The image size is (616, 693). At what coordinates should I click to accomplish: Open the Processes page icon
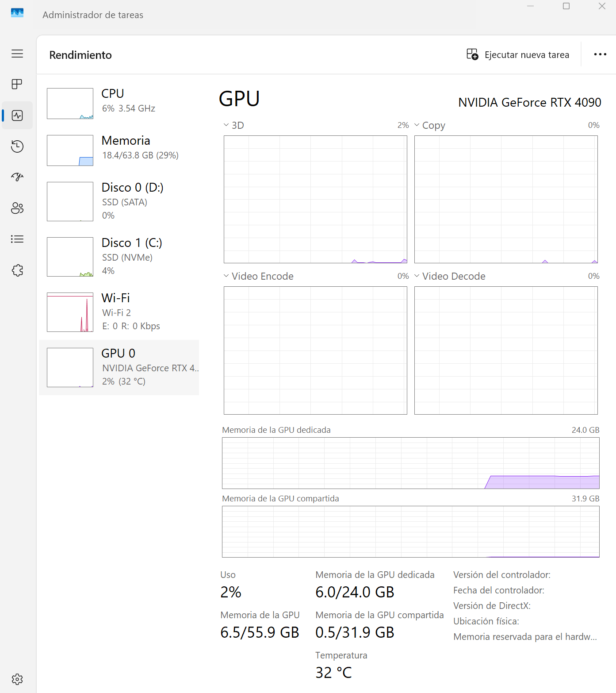tap(17, 84)
